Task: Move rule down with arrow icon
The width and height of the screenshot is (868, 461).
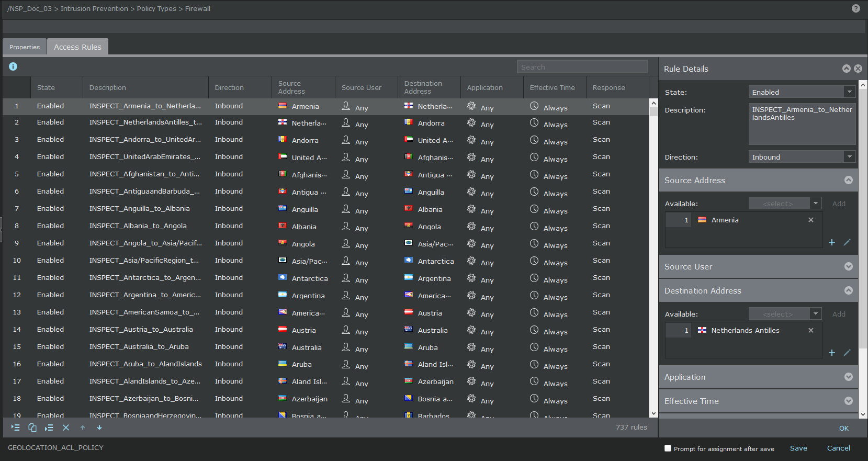Action: (x=99, y=428)
